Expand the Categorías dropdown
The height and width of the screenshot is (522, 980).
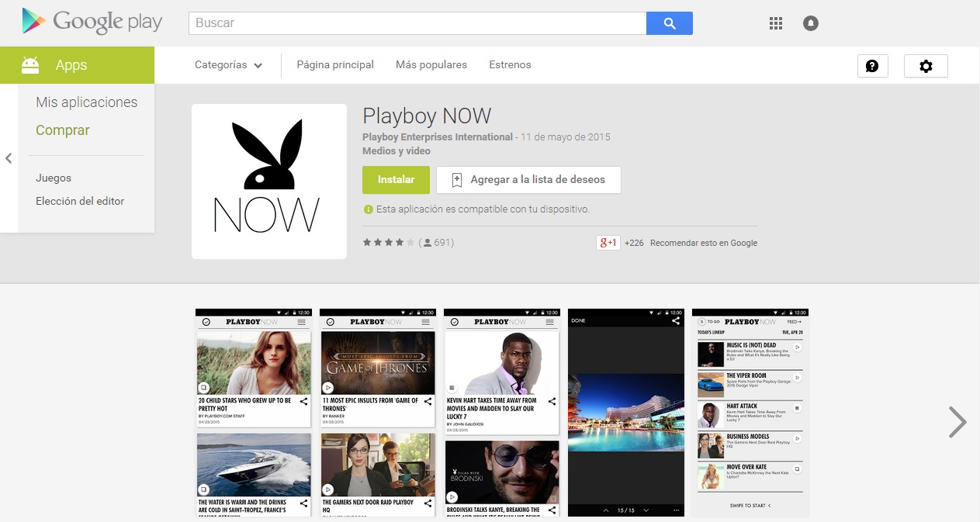(x=228, y=65)
